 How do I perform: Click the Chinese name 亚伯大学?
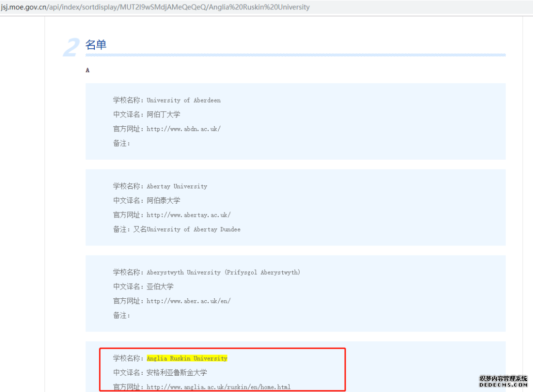pyautogui.click(x=160, y=286)
